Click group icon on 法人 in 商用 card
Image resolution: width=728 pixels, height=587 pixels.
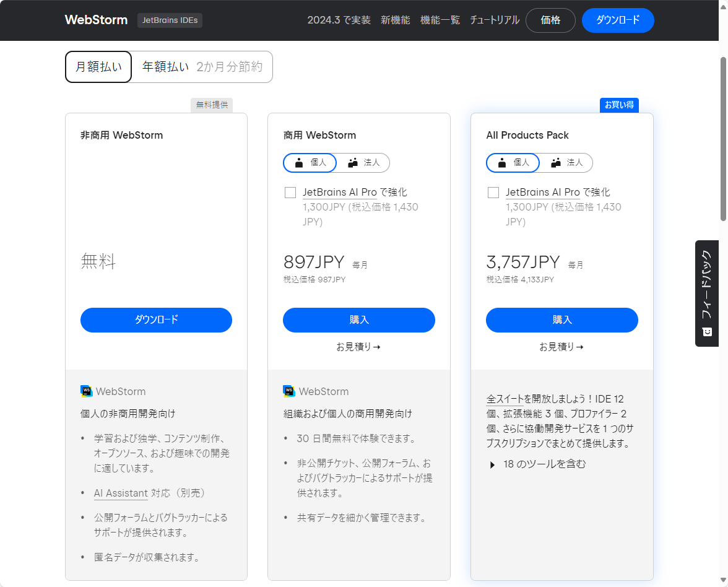pyautogui.click(x=353, y=162)
